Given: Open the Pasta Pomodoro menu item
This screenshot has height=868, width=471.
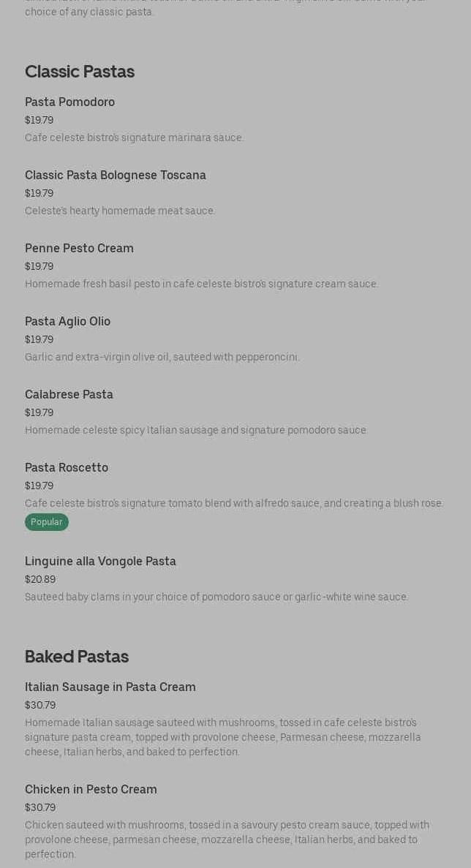Looking at the screenshot, I should tap(69, 102).
